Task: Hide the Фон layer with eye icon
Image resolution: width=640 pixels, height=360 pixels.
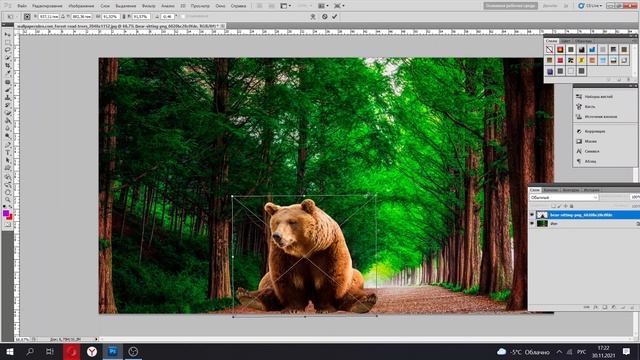Action: point(532,224)
